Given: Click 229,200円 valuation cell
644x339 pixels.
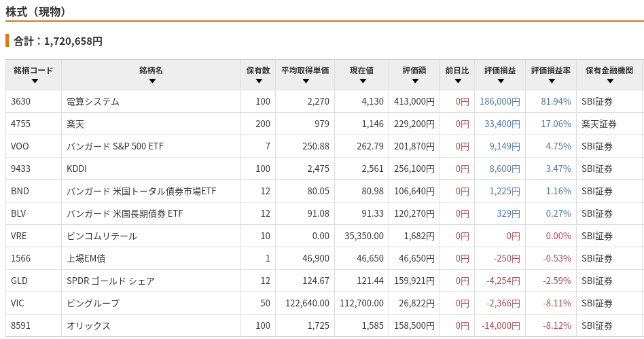Looking at the screenshot, I should (x=414, y=124).
